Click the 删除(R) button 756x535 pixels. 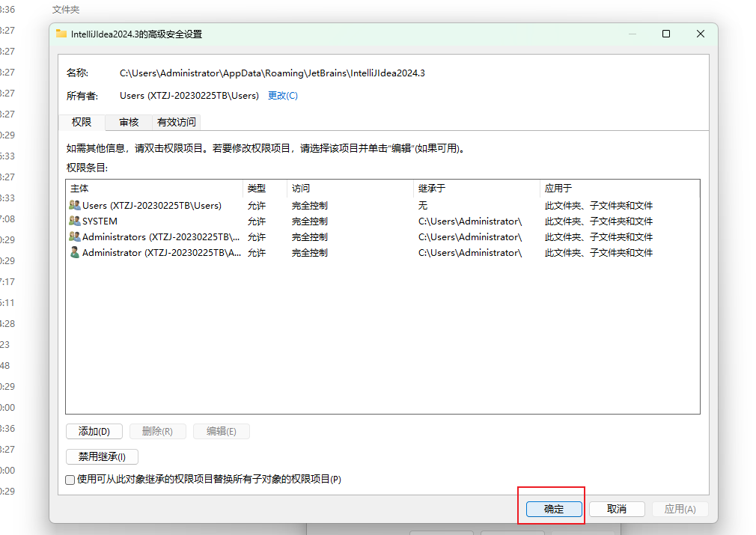point(158,432)
